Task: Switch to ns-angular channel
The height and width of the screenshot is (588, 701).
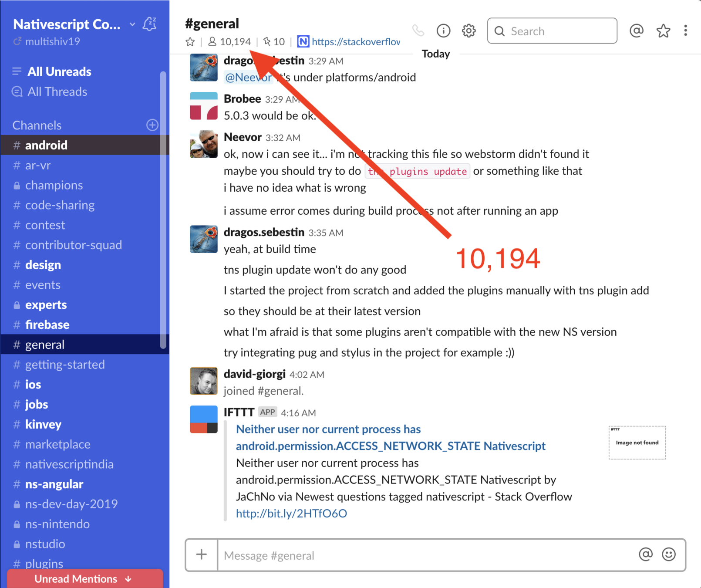Action: pos(84,484)
